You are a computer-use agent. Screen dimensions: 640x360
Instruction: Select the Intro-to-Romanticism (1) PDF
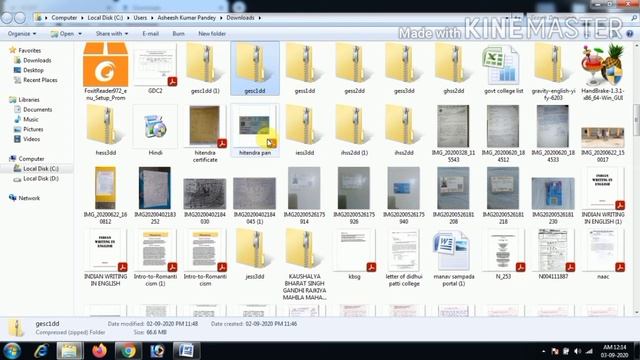(x=155, y=251)
